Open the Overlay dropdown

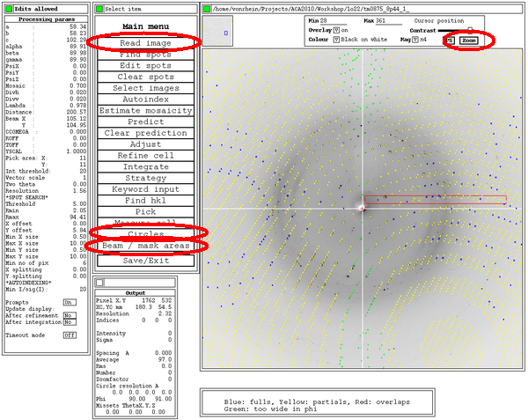point(336,30)
